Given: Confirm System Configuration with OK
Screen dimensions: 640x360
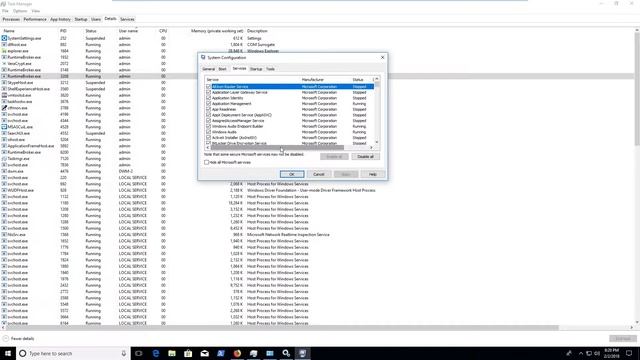Looking at the screenshot, I should [292, 174].
